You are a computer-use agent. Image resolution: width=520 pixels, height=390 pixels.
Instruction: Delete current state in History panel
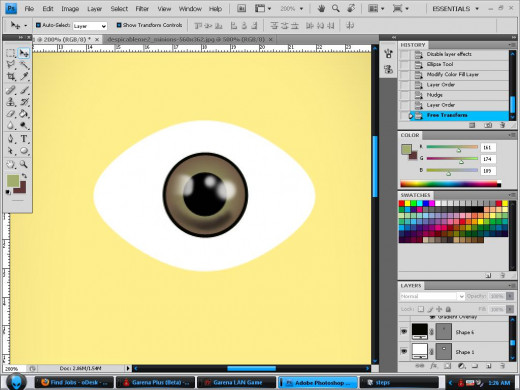click(x=502, y=125)
